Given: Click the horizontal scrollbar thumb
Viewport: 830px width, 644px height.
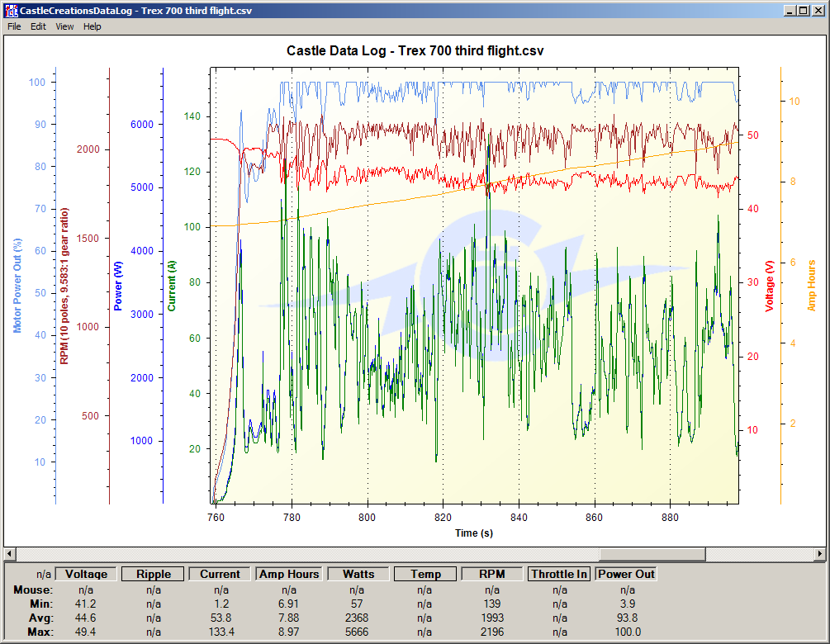Looking at the screenshot, I should (x=652, y=554).
